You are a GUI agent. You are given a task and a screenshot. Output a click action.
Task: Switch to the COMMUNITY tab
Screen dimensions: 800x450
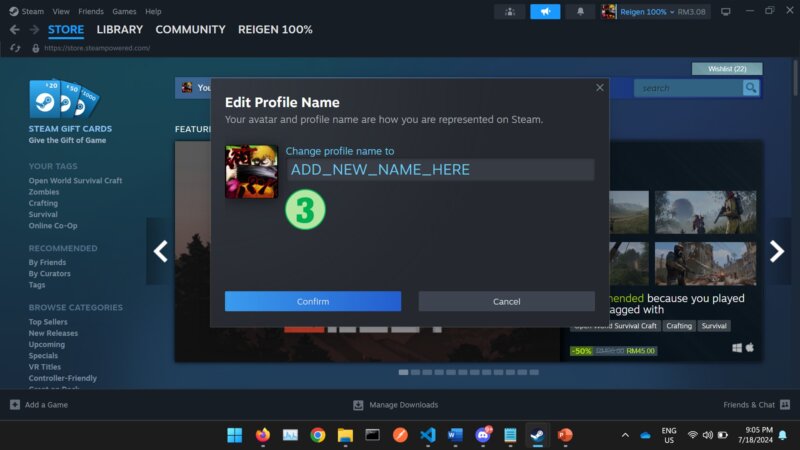190,30
